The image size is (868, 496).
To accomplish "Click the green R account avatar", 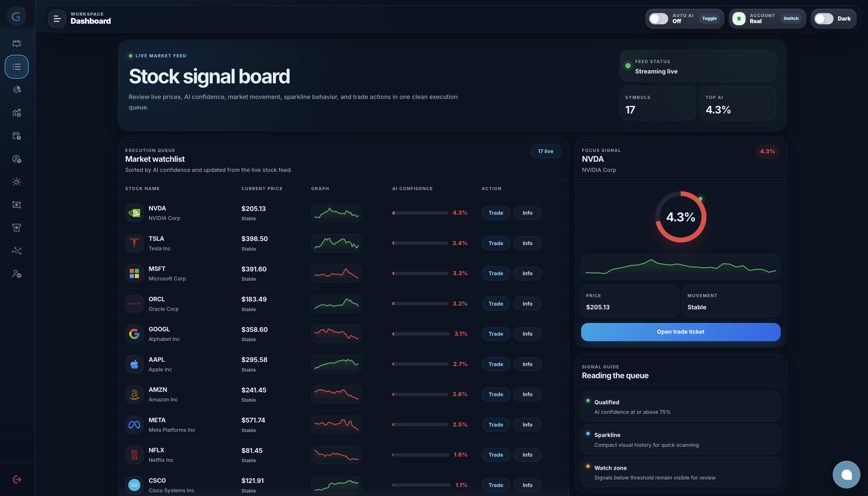I will pos(739,19).
